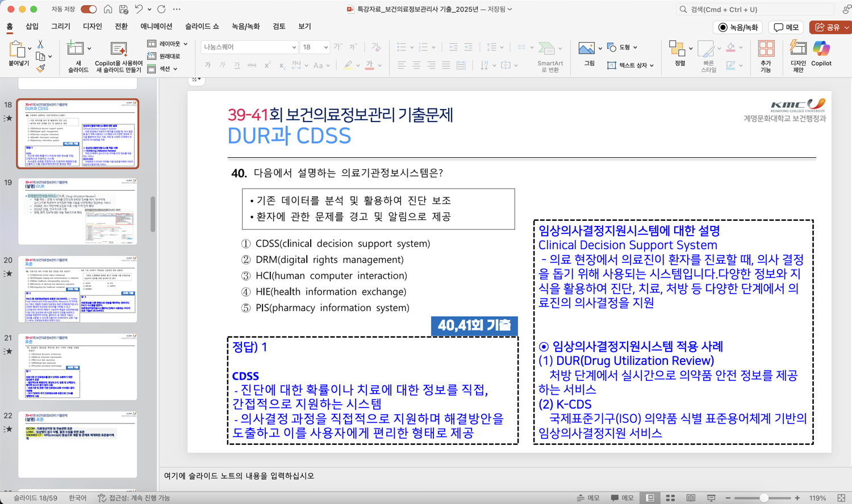Click the Undo arrow icon
852x504 pixels.
(x=139, y=9)
